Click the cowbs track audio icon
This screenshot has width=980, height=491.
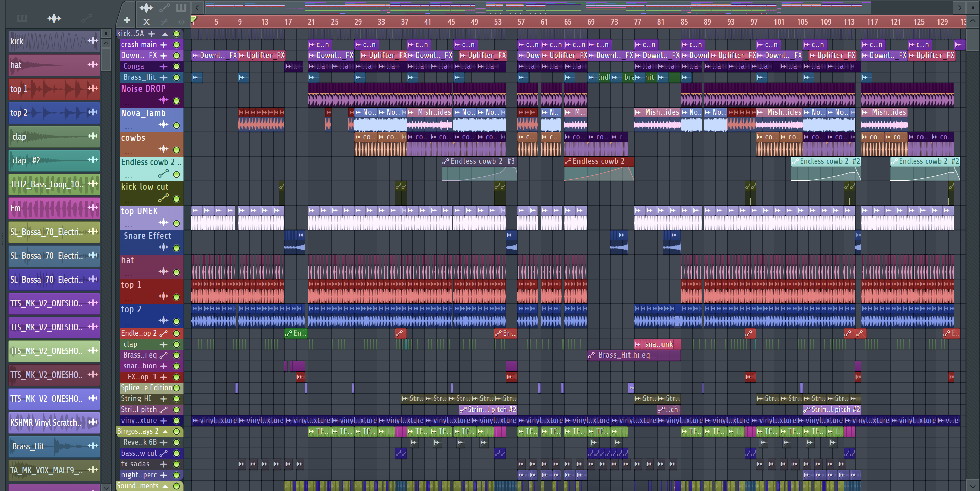pos(164,149)
